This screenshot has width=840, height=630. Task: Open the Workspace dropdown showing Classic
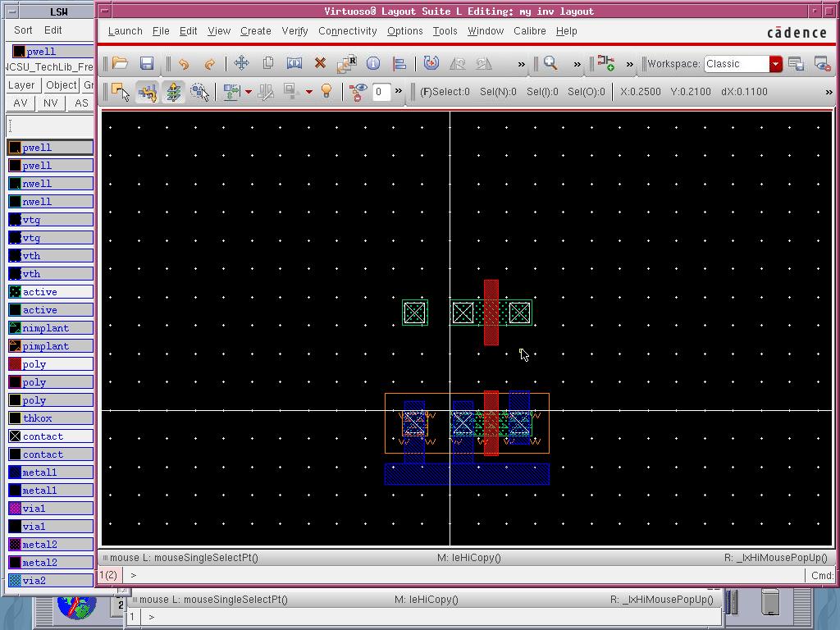743,64
